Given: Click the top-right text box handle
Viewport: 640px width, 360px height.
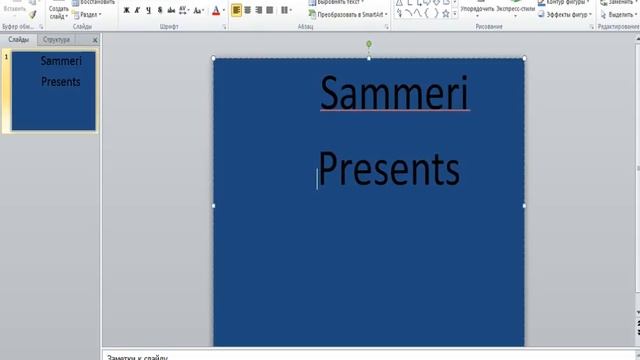Looking at the screenshot, I should tap(524, 58).
